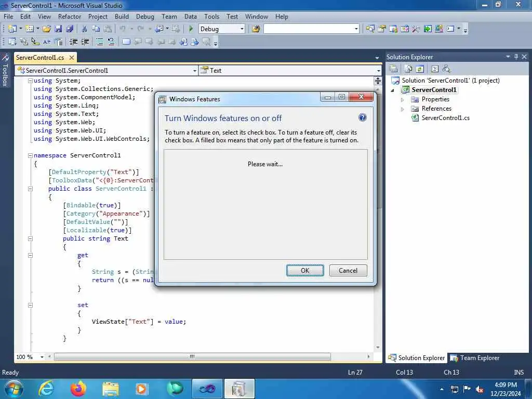Collapse the set accessor outlining box
The width and height of the screenshot is (532, 399).
pyautogui.click(x=30, y=305)
